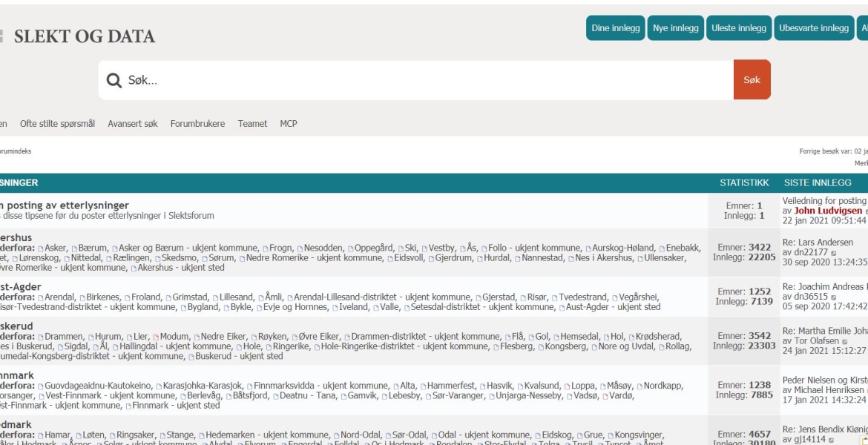Click in the Søk... input field
This screenshot has height=445, width=868.
tap(429, 80)
